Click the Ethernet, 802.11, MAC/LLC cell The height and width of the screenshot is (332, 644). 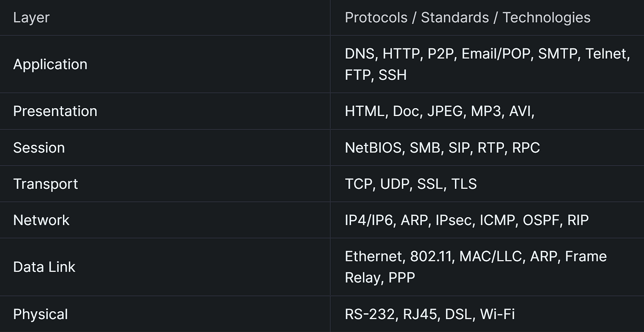click(487, 267)
